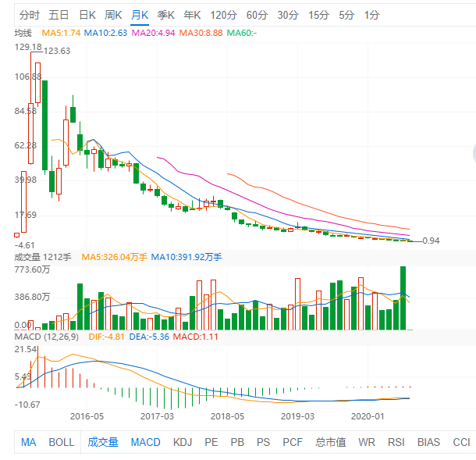Toggle the MACD indicator panel
Viewport: 476px width, 460px height.
(x=145, y=442)
